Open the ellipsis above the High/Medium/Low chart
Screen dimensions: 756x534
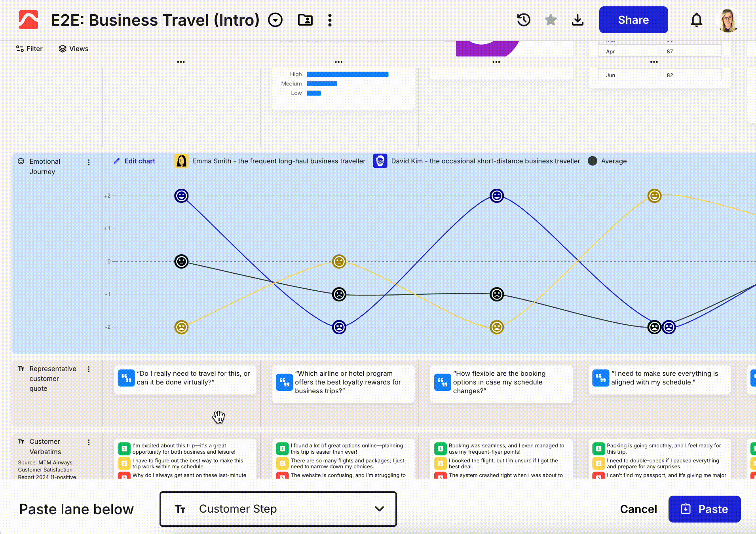[338, 62]
